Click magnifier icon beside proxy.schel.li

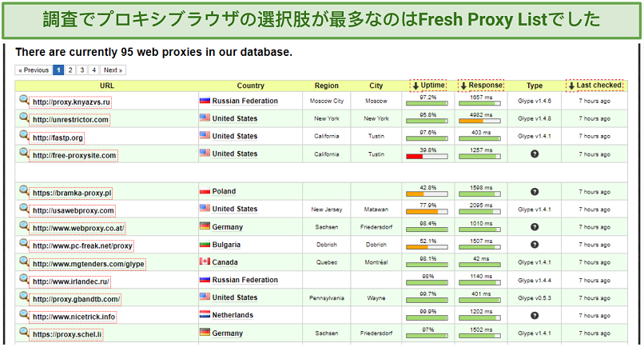(x=24, y=333)
